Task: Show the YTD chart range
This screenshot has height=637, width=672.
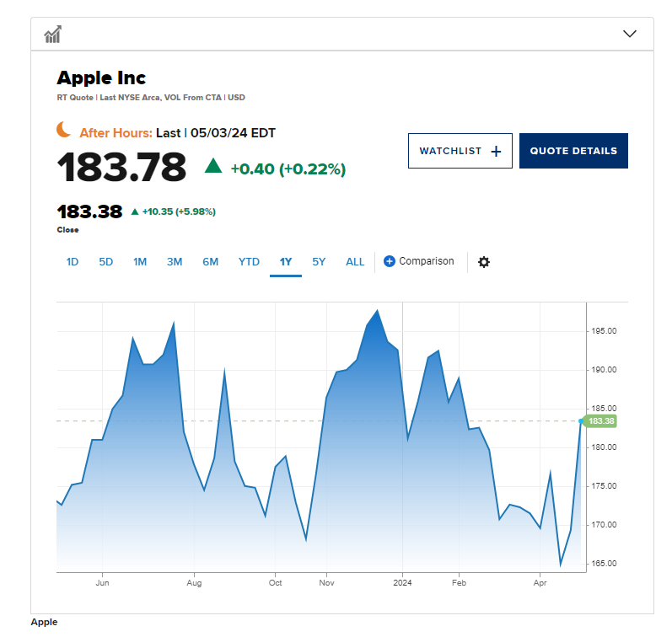Action: 249,262
